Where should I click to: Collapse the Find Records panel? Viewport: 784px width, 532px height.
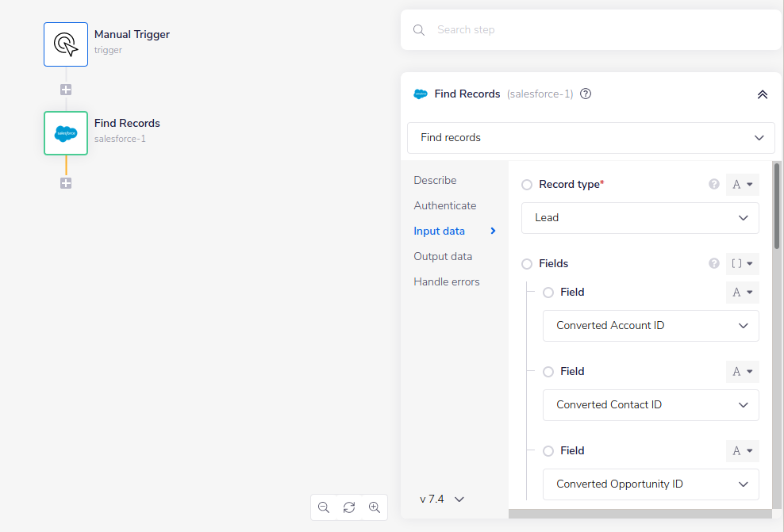coord(762,94)
